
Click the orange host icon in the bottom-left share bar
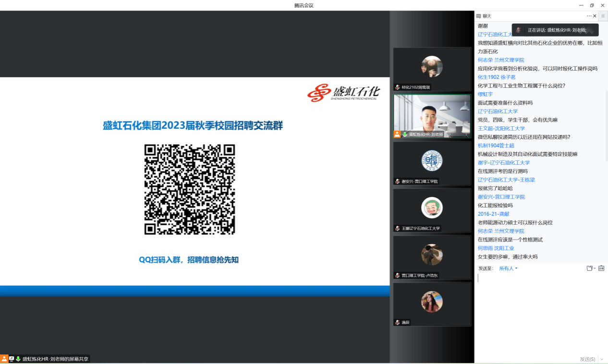point(4,359)
